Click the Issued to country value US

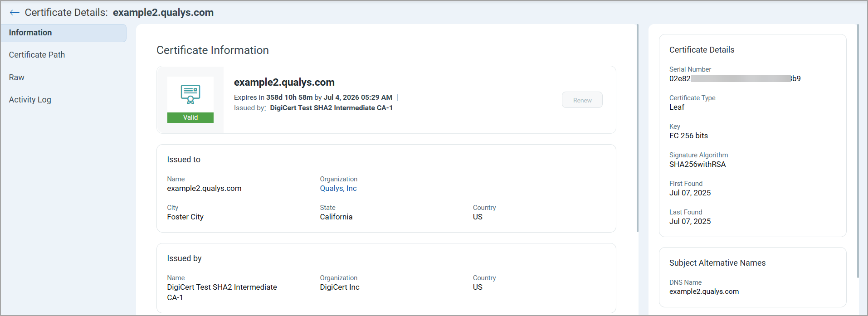click(x=478, y=217)
